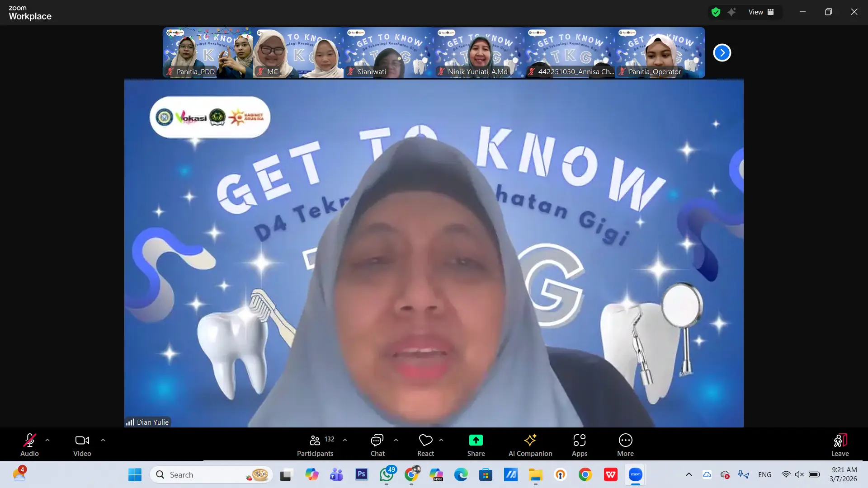Expand the video options caret
The height and width of the screenshot is (488, 868).
[x=103, y=440]
